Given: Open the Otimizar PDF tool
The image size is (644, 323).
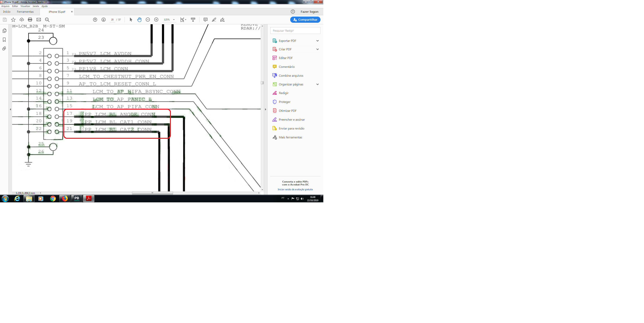Looking at the screenshot, I should click(x=288, y=111).
